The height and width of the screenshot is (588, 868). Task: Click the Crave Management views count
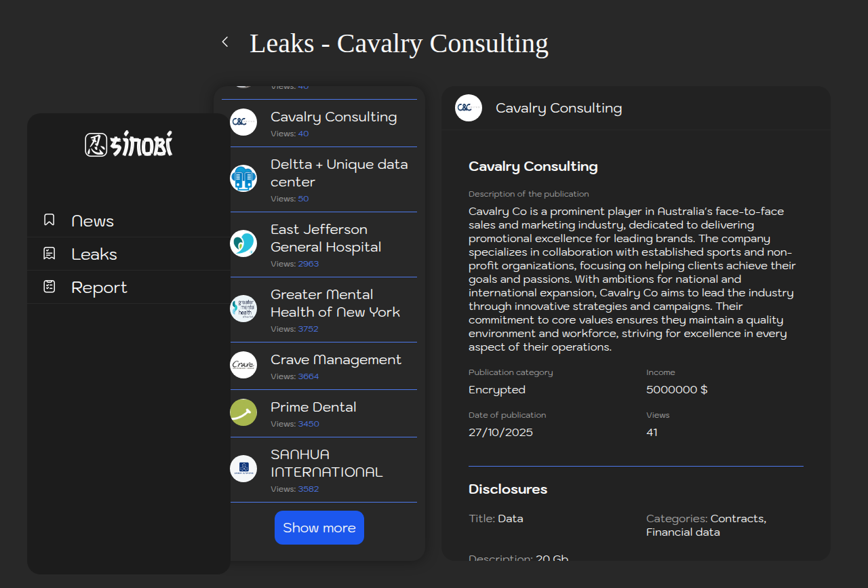(x=308, y=376)
